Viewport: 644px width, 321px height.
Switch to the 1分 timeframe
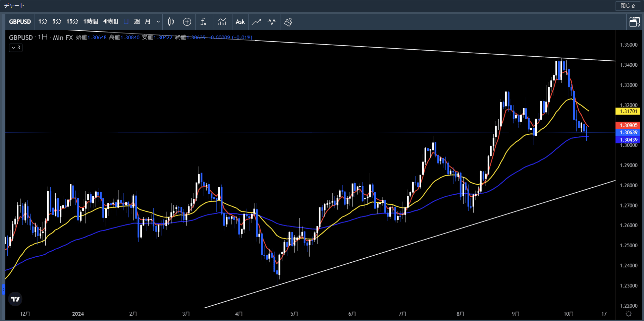pos(43,22)
